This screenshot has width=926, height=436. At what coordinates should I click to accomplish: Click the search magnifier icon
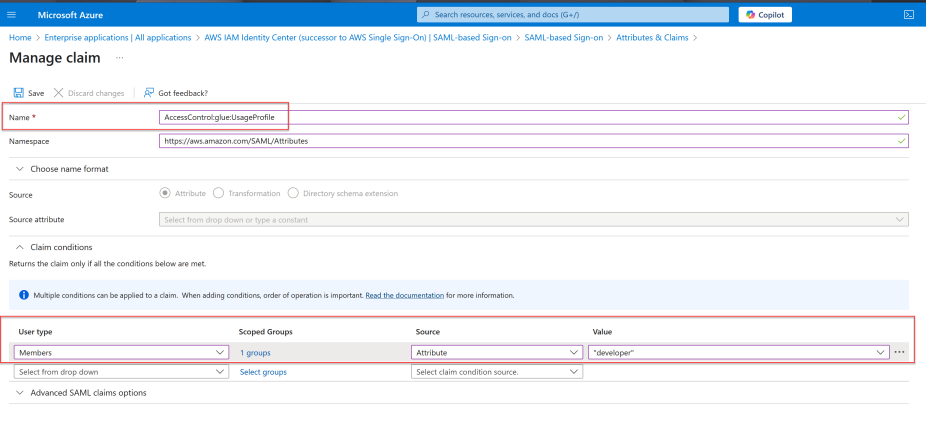[426, 15]
